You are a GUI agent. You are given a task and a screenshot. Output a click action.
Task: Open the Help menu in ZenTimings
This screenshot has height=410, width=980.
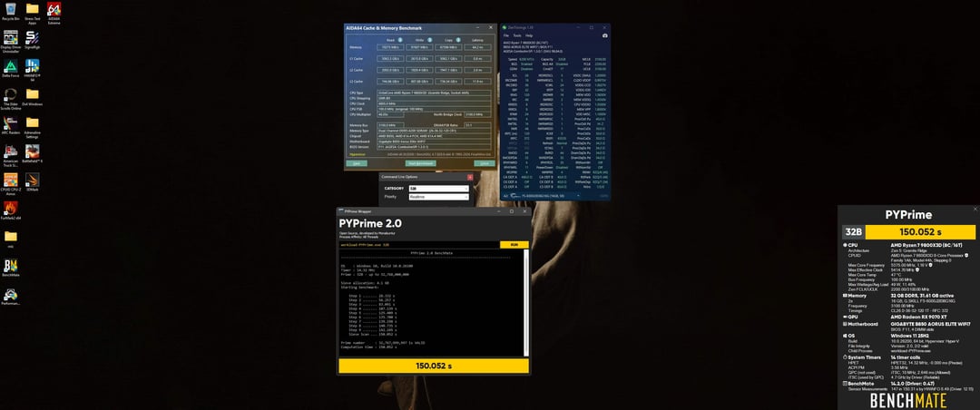529,35
